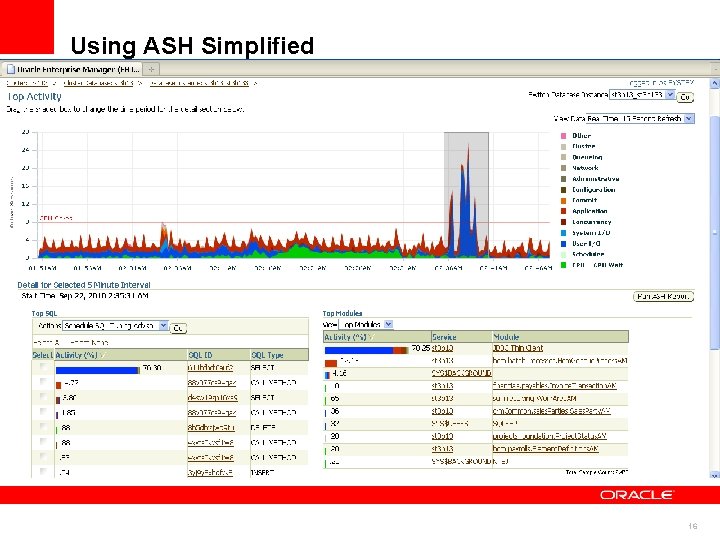The height and width of the screenshot is (540, 720).
Task: Select checkbox for the INSERT SQL row
Action: (x=43, y=471)
